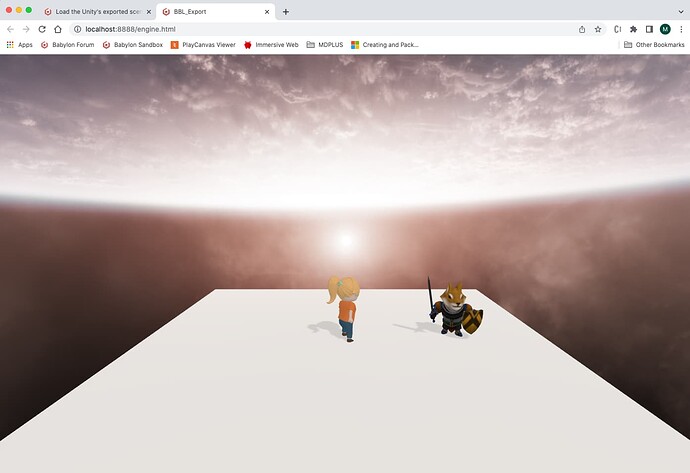Go to the browser home page icon

point(58,29)
